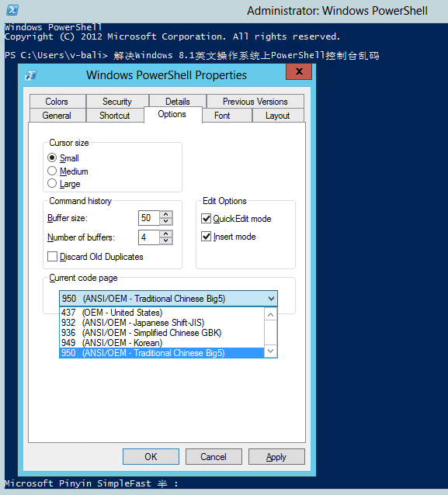Screen dimensions: 448x495
Task: Click the Properties dialog title bar icon
Action: pos(31,75)
